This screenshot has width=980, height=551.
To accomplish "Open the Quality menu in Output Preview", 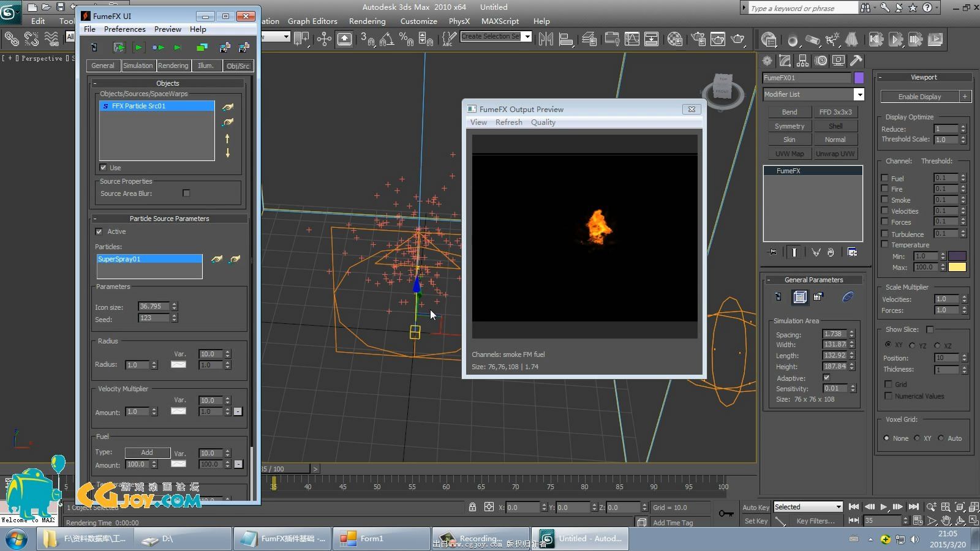I will (543, 122).
